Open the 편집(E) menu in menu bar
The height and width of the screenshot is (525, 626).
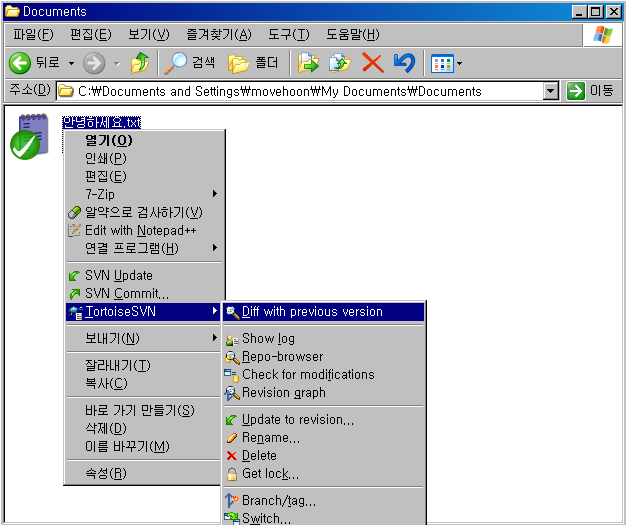[x=91, y=35]
